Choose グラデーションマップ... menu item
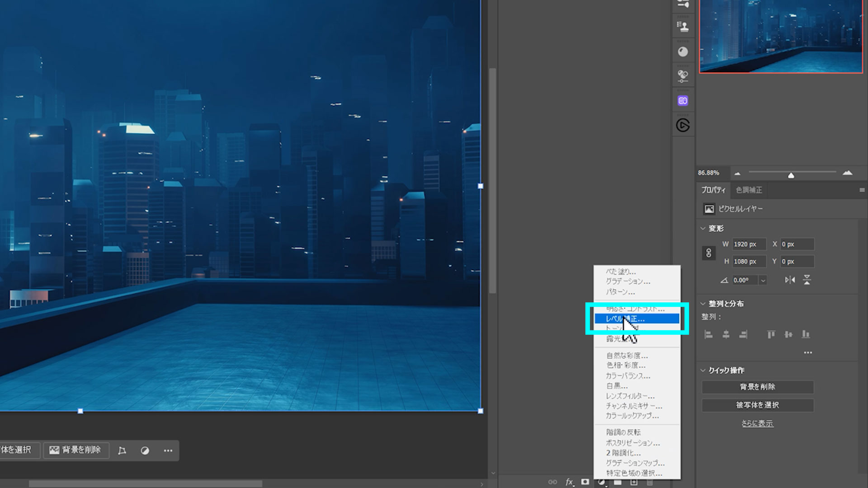868x488 pixels. tap(637, 463)
